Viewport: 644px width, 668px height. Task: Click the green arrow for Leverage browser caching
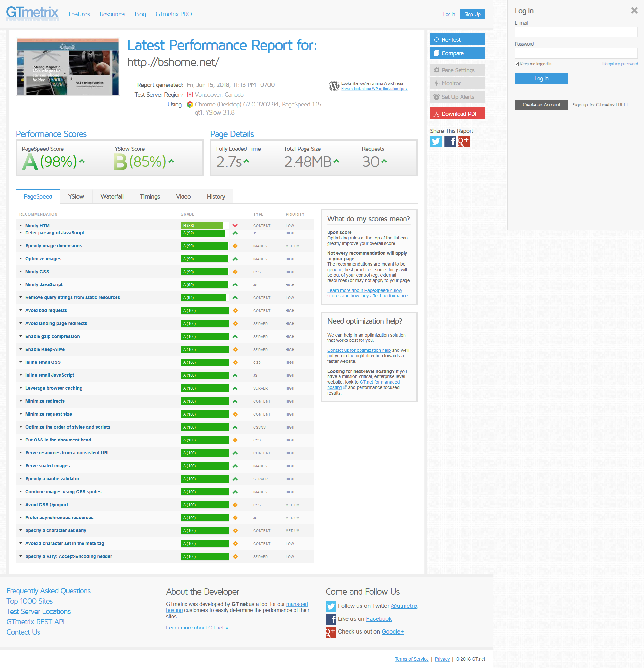235,388
